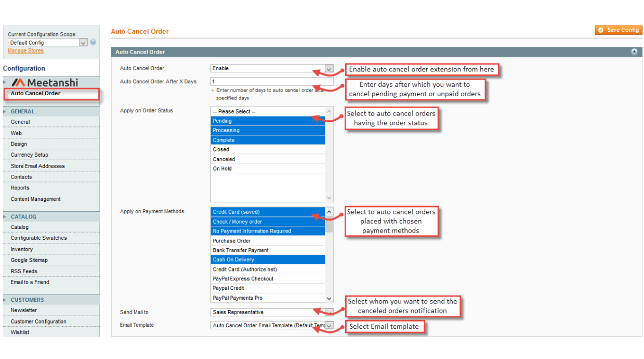This screenshot has height=359, width=644.
Task: Select Paypal Credit payment method
Action: pyautogui.click(x=268, y=288)
